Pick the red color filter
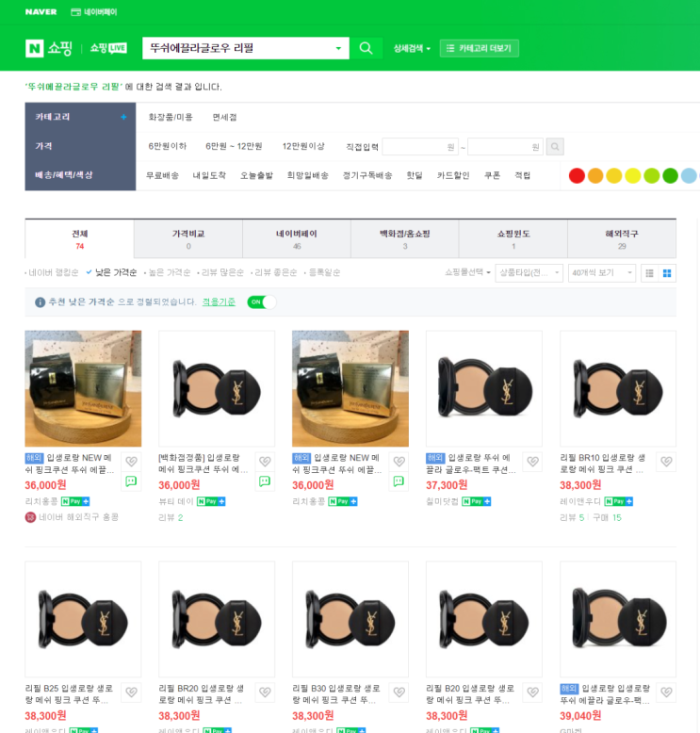700x733 pixels. [x=577, y=176]
